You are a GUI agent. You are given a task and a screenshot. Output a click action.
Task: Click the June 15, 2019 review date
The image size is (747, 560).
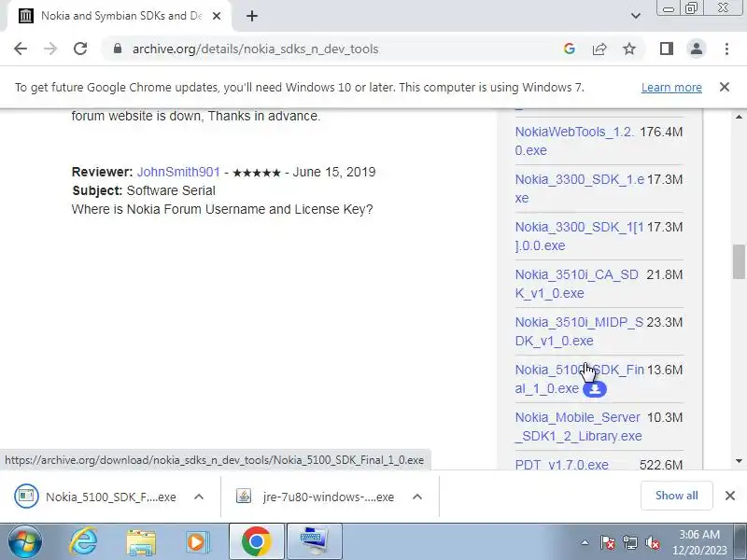click(x=334, y=172)
